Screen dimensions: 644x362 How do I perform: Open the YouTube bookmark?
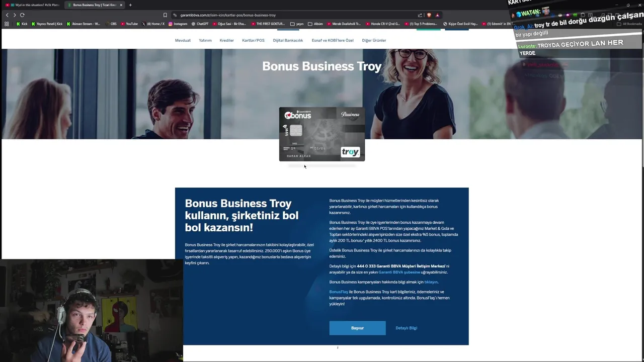[129, 24]
